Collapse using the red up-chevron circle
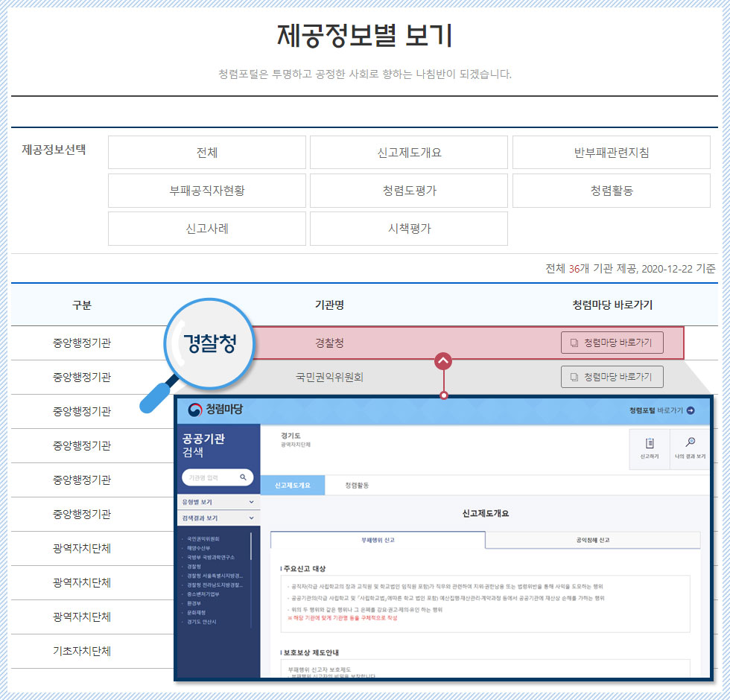Image resolution: width=730 pixels, height=700 pixels. [443, 360]
